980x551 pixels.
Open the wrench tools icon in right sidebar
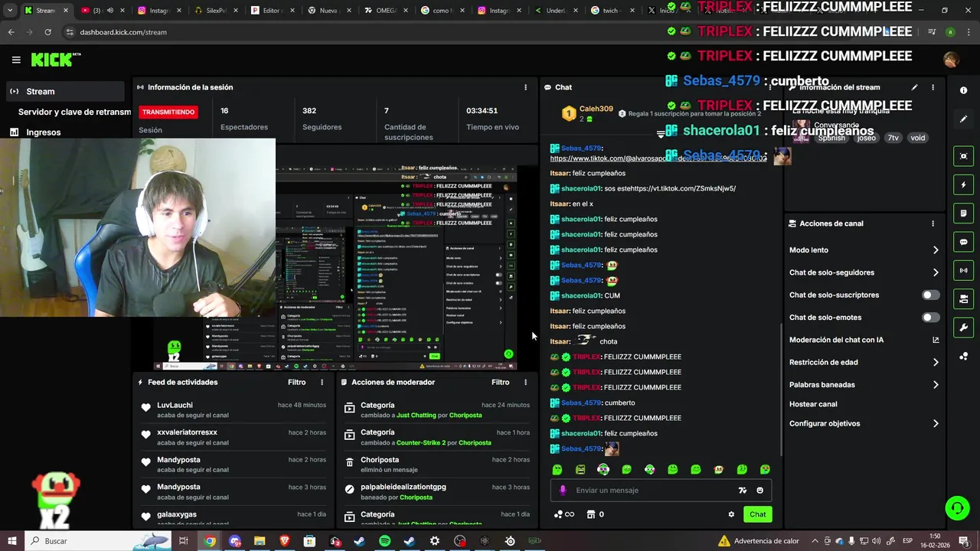(963, 328)
